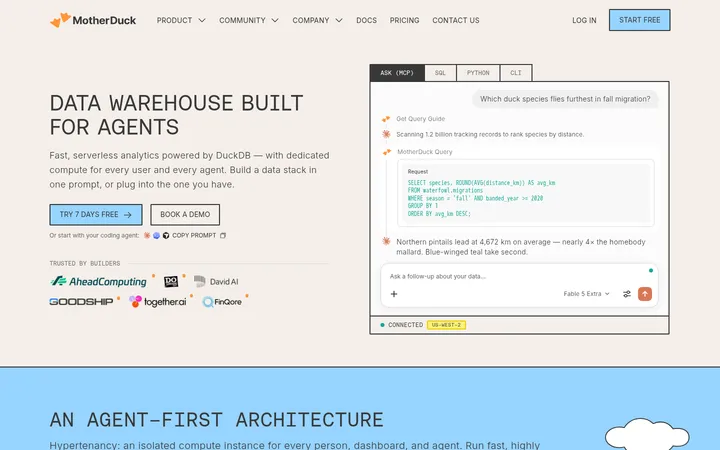Click the black coding agent icon

pyautogui.click(x=166, y=236)
